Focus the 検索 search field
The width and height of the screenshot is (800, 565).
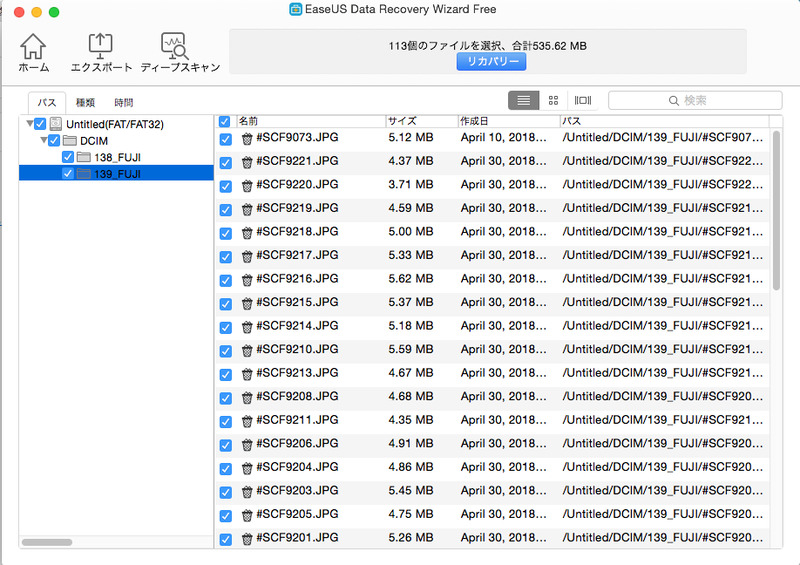(695, 101)
